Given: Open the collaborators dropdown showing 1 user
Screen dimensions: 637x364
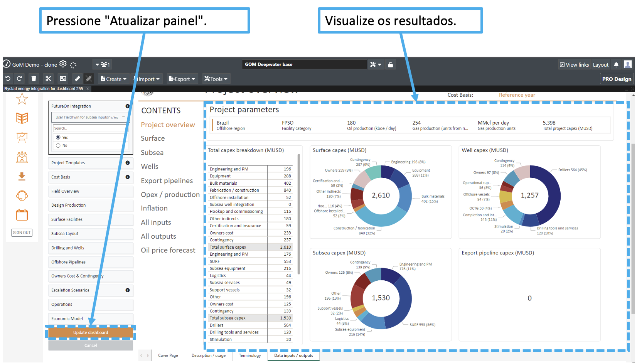Looking at the screenshot, I should [103, 64].
